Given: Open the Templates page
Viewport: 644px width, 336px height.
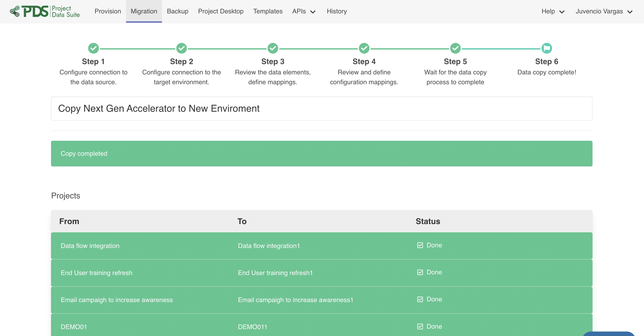Looking at the screenshot, I should point(268,11).
